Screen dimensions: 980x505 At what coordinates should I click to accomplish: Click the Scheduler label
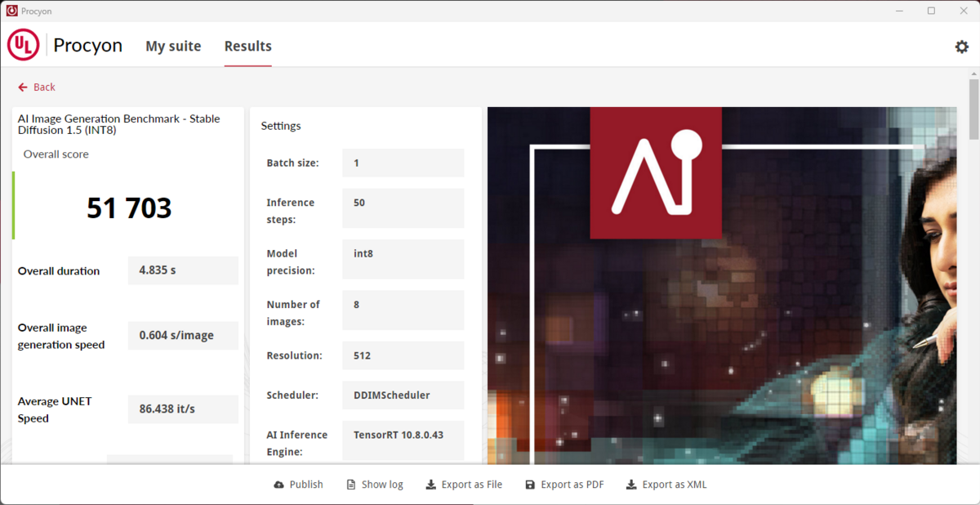point(292,396)
